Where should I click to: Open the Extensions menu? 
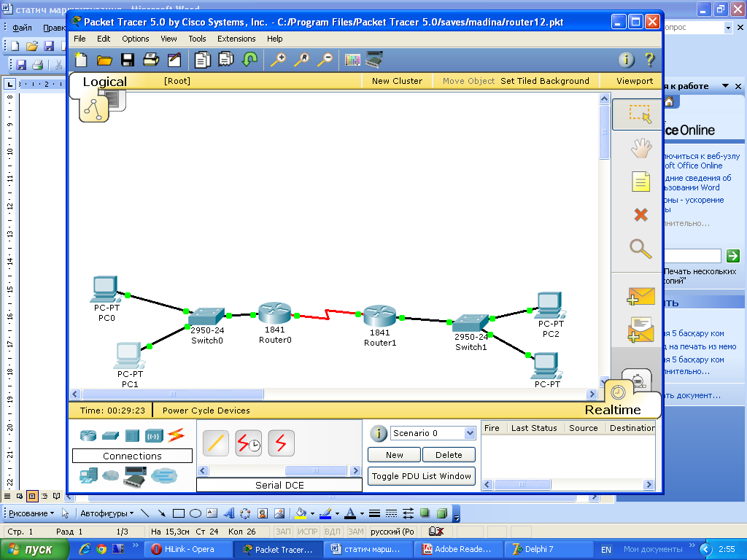click(236, 39)
